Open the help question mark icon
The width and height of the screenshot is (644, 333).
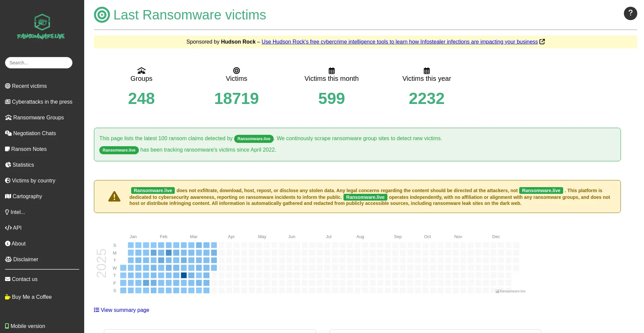tap(631, 13)
